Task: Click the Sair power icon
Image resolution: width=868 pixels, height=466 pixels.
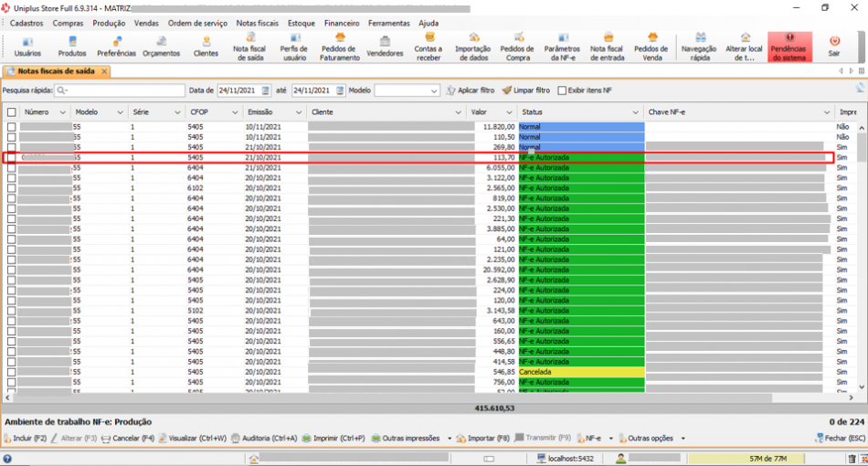Action: click(834, 47)
